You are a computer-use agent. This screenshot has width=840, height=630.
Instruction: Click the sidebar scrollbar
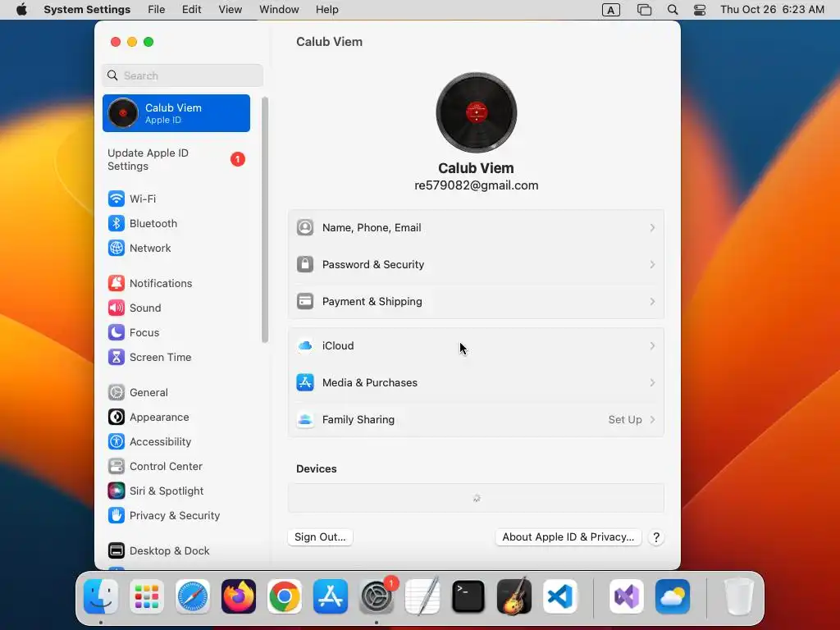tap(265, 220)
